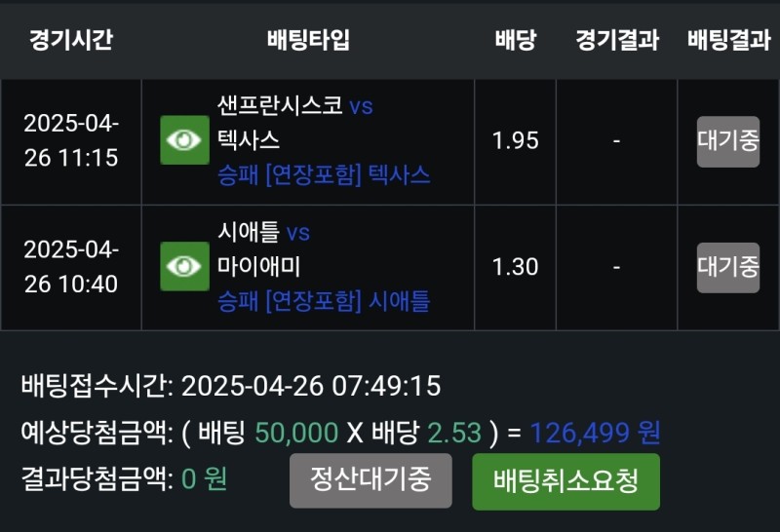Click the green eye icon for 시애틀 vs 마이애미

point(185,267)
